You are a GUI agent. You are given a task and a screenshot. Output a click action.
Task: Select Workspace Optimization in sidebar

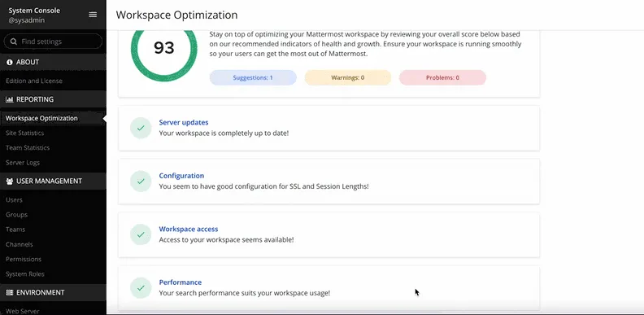41,119
